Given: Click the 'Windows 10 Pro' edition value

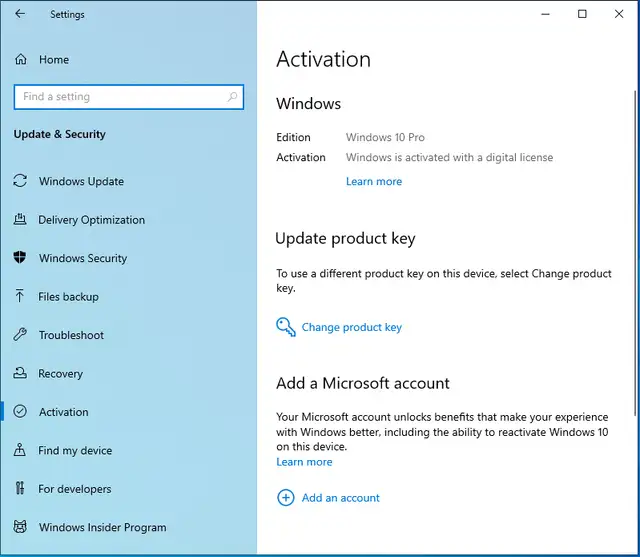Looking at the screenshot, I should pyautogui.click(x=385, y=137).
